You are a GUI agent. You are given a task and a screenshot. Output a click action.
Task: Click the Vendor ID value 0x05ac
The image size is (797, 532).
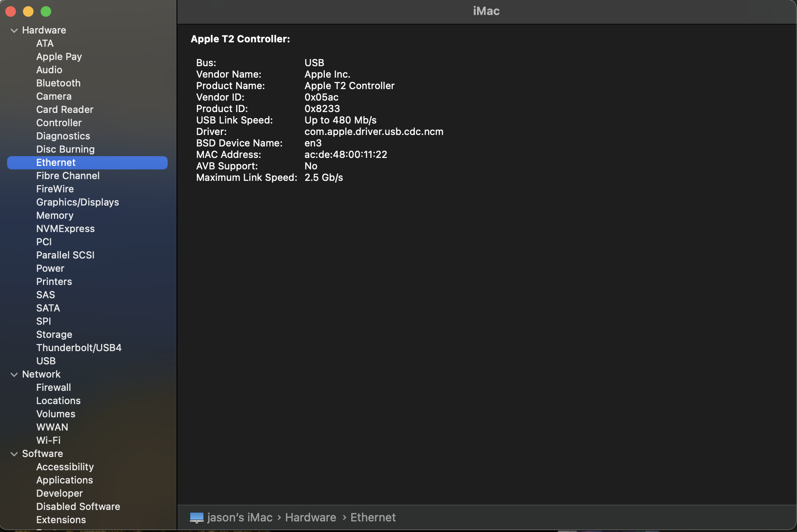322,97
